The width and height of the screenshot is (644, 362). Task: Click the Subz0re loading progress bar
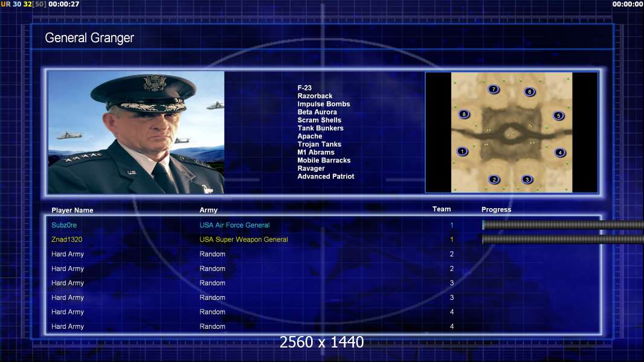click(562, 224)
